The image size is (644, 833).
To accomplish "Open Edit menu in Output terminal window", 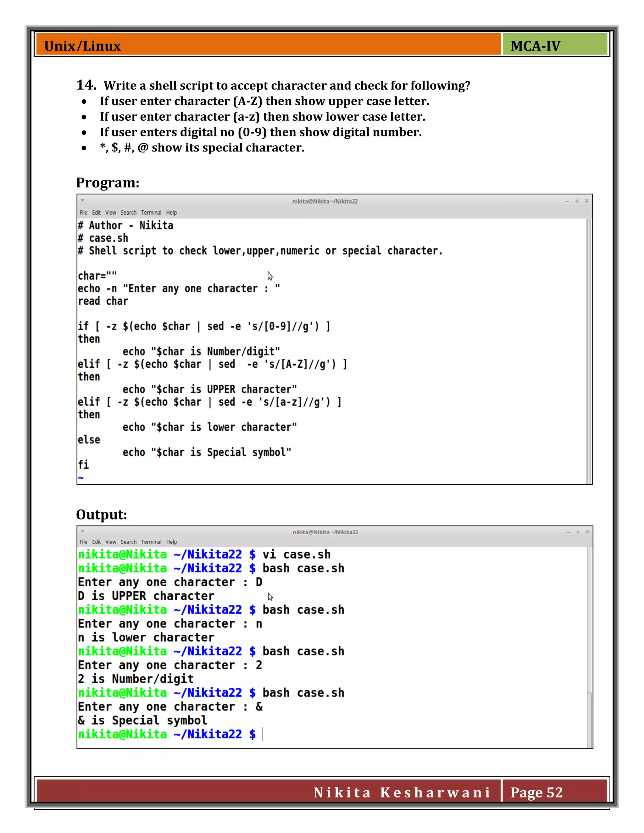I will click(x=96, y=542).
